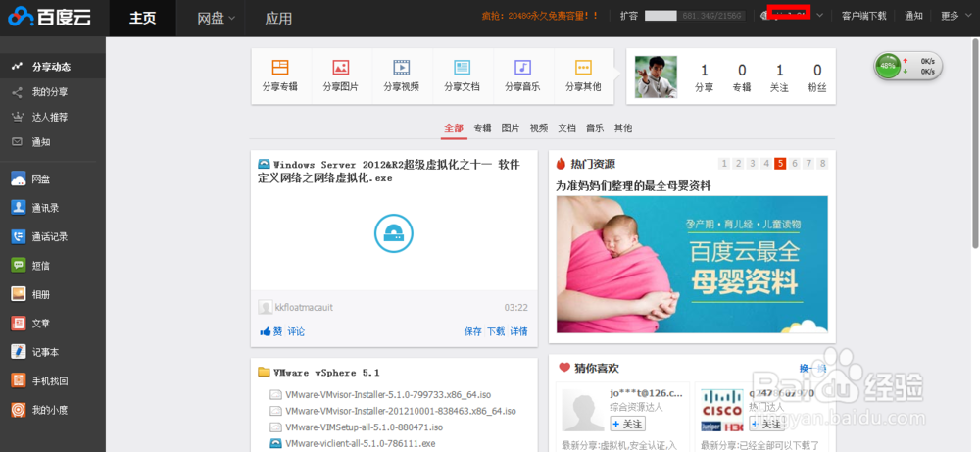Click 客户端下载 client download link
The image size is (980, 452).
pos(863,16)
